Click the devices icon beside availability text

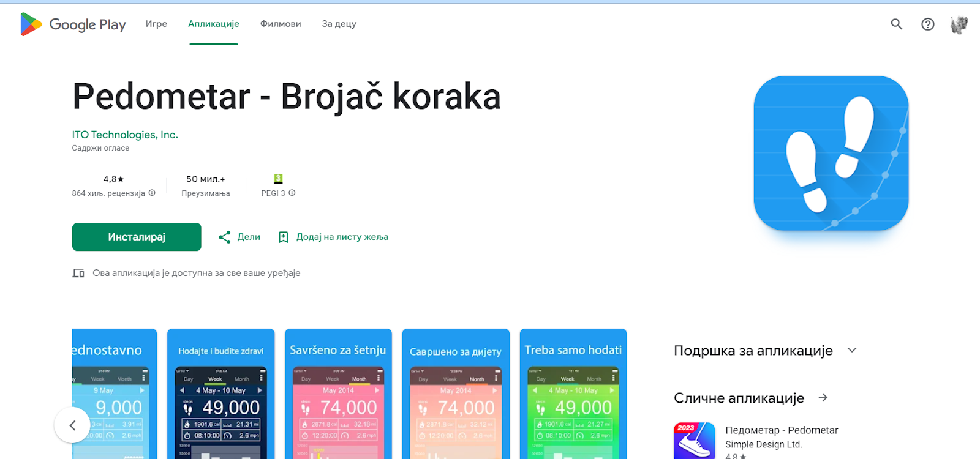click(78, 273)
